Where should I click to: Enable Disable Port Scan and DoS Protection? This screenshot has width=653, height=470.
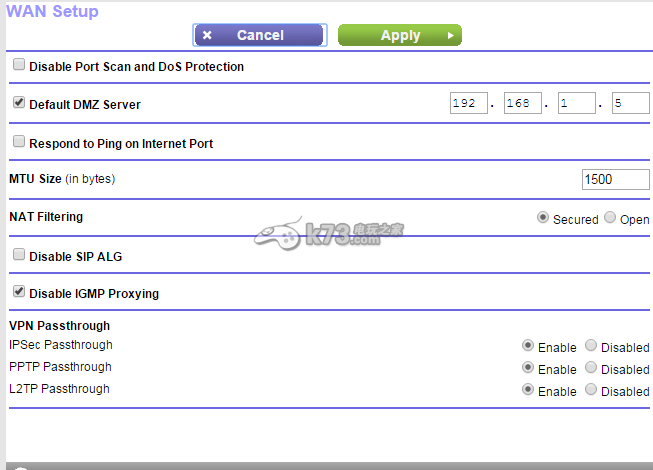pyautogui.click(x=19, y=65)
